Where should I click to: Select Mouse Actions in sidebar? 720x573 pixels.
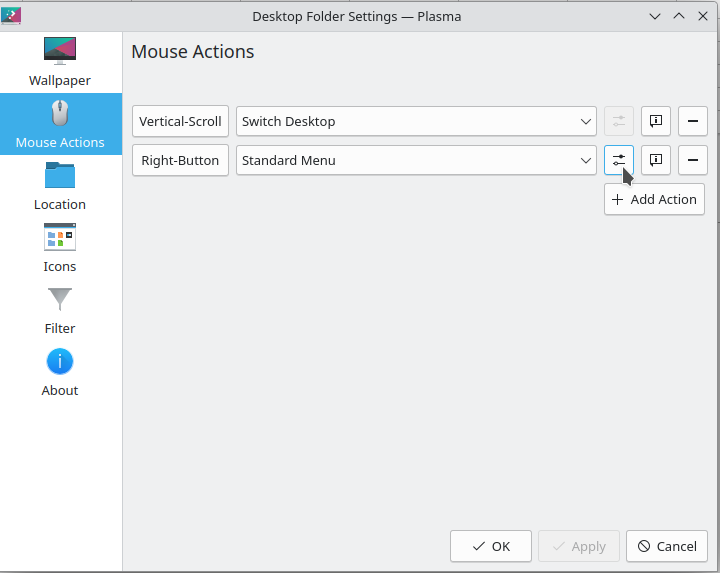pyautogui.click(x=60, y=124)
